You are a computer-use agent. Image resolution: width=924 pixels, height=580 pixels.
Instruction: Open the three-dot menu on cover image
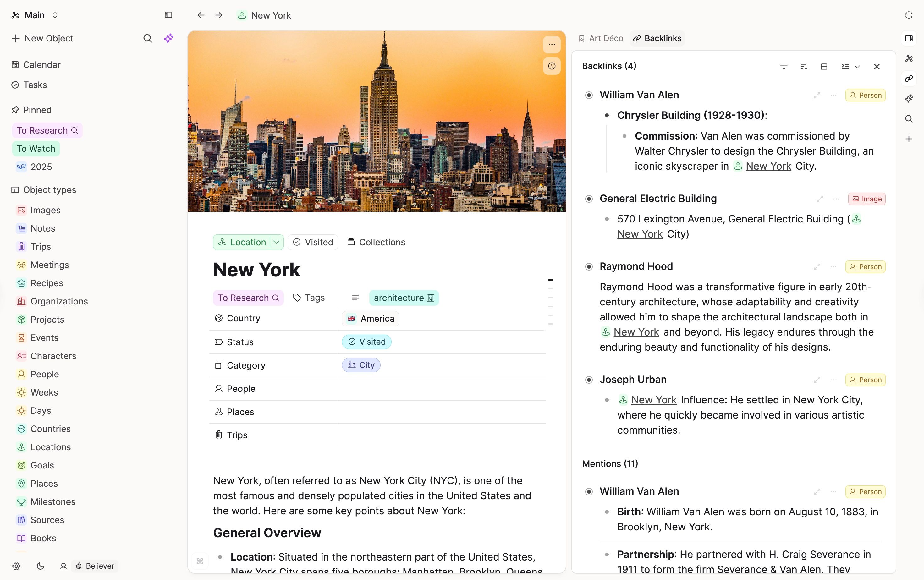click(551, 45)
